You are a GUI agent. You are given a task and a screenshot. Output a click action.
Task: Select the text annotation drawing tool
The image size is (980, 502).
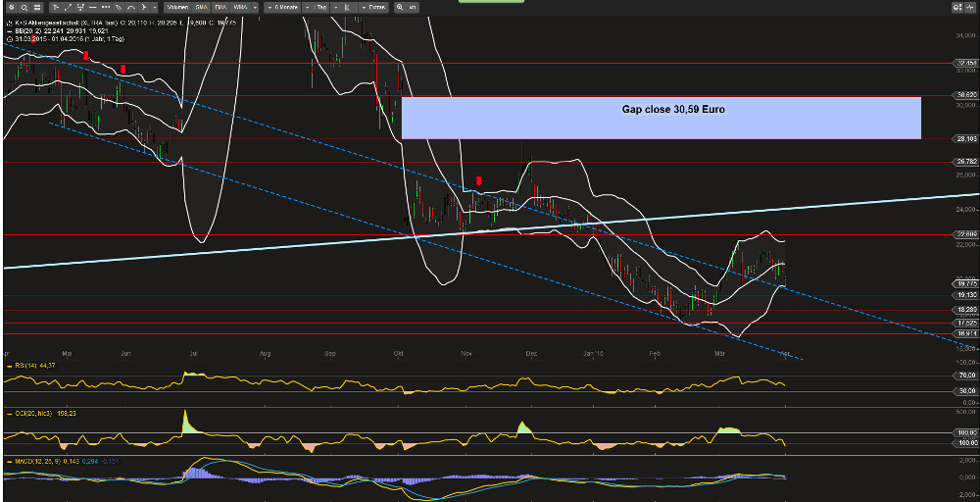(x=56, y=8)
